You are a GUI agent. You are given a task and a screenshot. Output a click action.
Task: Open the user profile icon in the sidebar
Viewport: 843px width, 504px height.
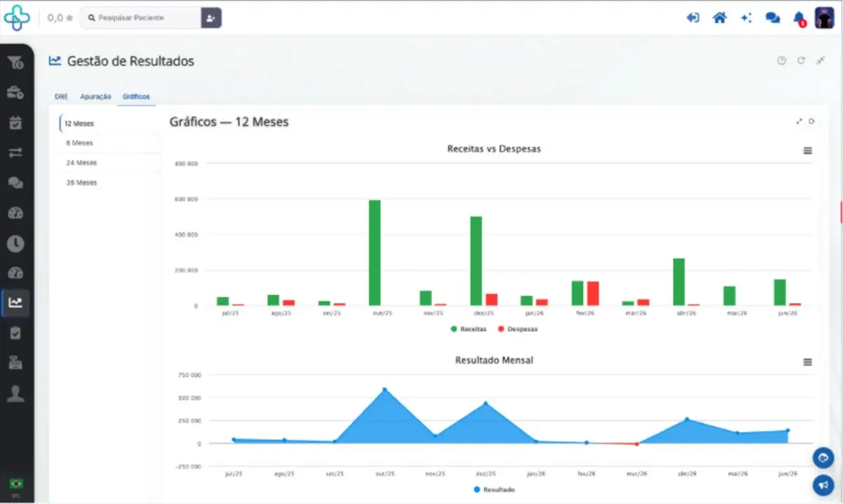(x=15, y=393)
